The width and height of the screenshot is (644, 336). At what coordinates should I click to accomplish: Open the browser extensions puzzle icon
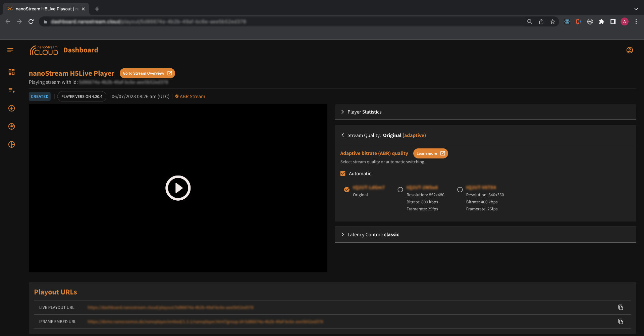tap(601, 21)
